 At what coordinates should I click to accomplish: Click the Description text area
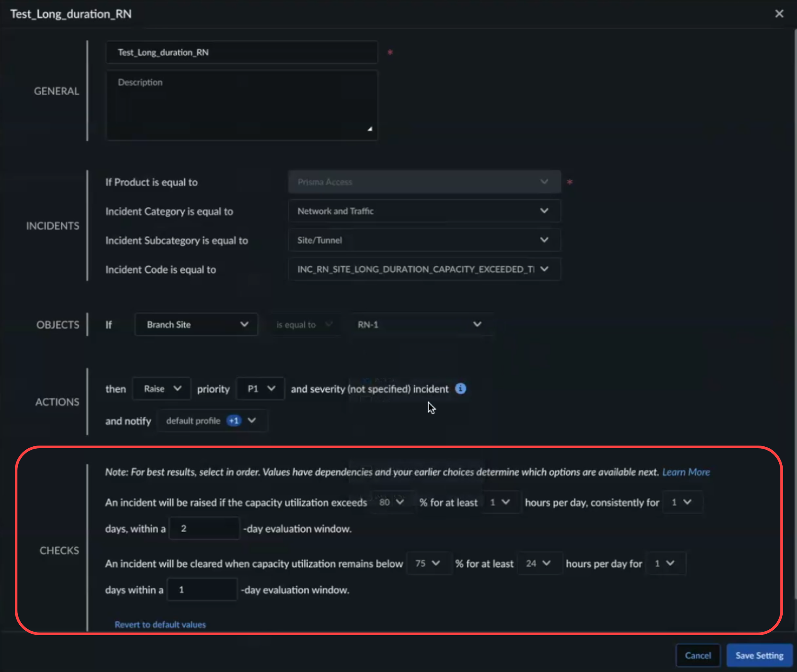[242, 105]
